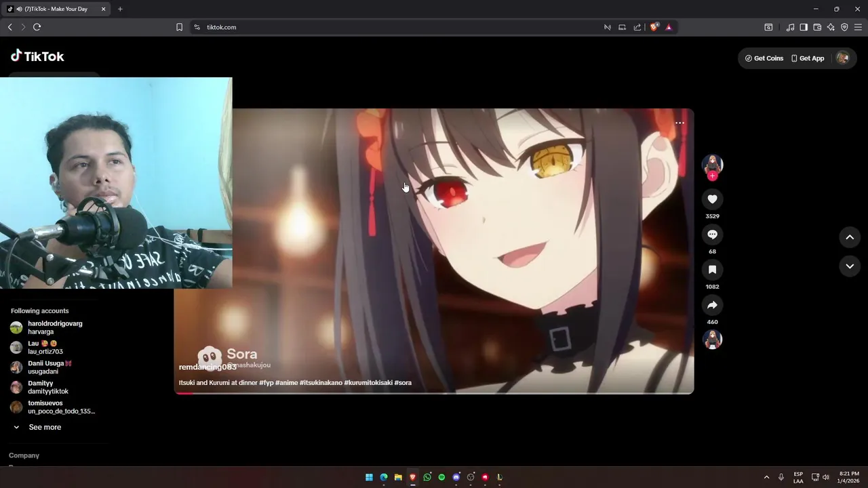The width and height of the screenshot is (868, 488).
Task: Open a new browser tab
Action: click(120, 9)
